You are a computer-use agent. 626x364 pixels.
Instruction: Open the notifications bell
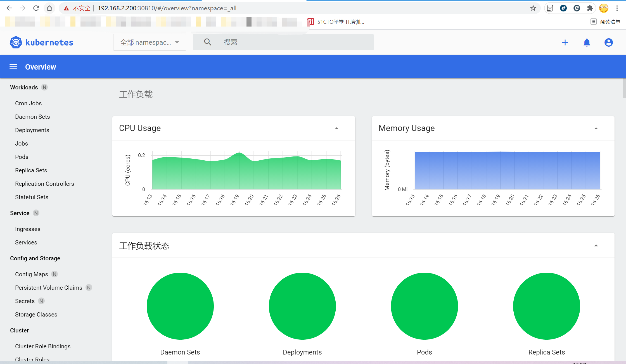click(587, 42)
